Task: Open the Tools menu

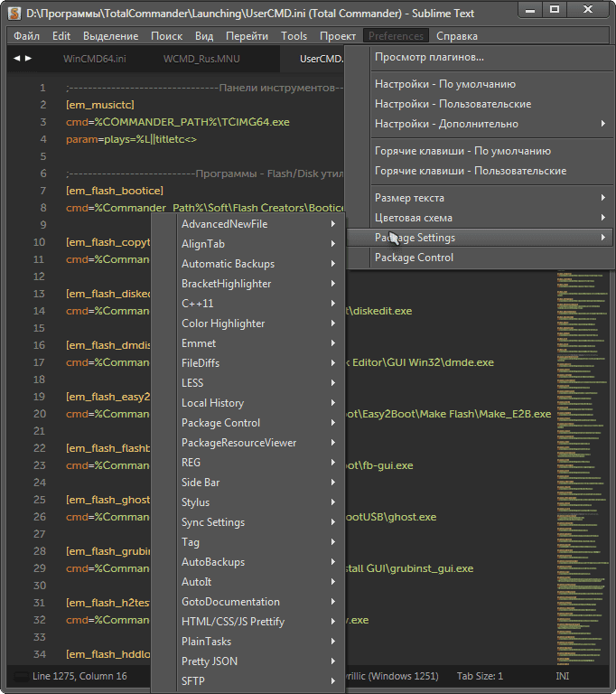Action: (x=294, y=36)
